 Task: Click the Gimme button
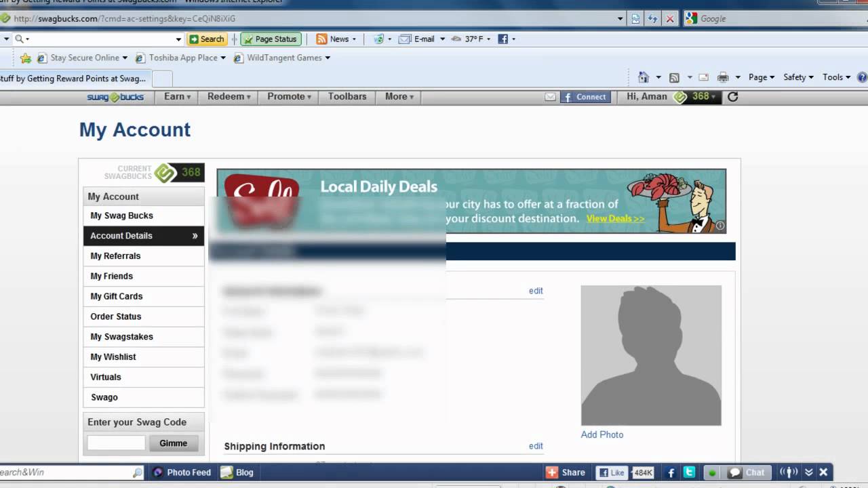pos(174,443)
